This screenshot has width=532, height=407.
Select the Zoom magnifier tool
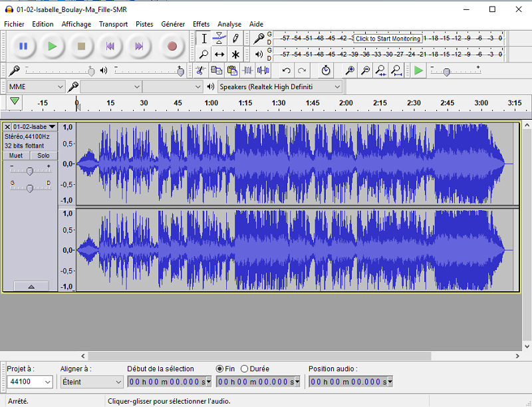(204, 55)
